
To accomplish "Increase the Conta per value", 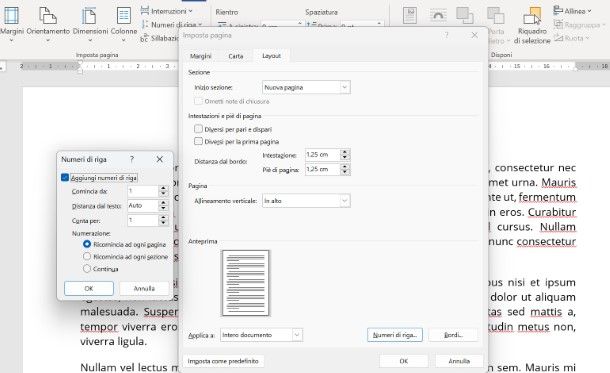I will [163, 217].
